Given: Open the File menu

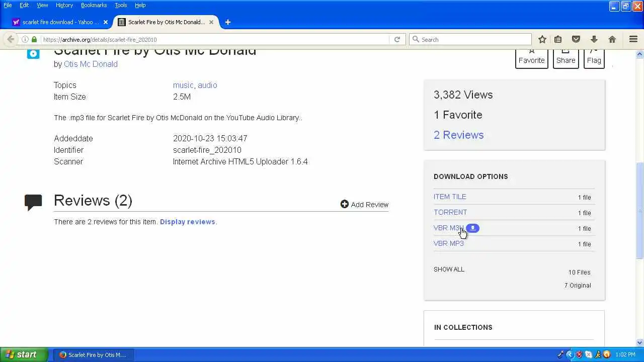Looking at the screenshot, I should click(x=8, y=5).
